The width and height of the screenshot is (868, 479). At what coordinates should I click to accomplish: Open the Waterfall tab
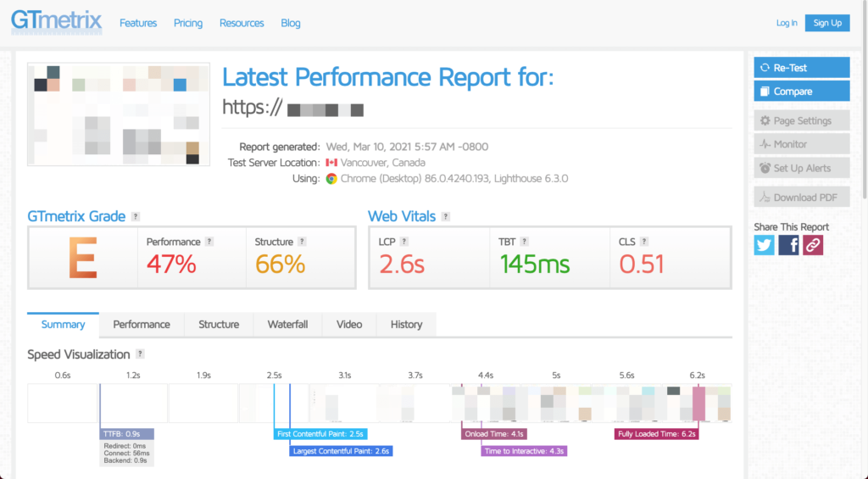pyautogui.click(x=287, y=325)
